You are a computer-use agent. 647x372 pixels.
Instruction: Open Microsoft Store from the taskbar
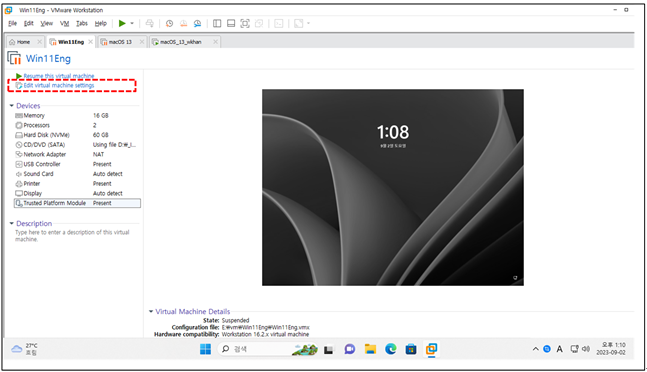coord(411,349)
